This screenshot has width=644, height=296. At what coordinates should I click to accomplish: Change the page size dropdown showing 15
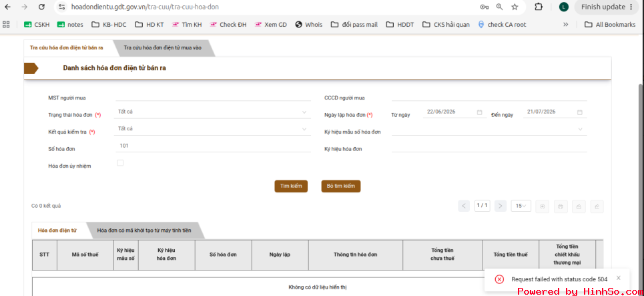click(521, 206)
